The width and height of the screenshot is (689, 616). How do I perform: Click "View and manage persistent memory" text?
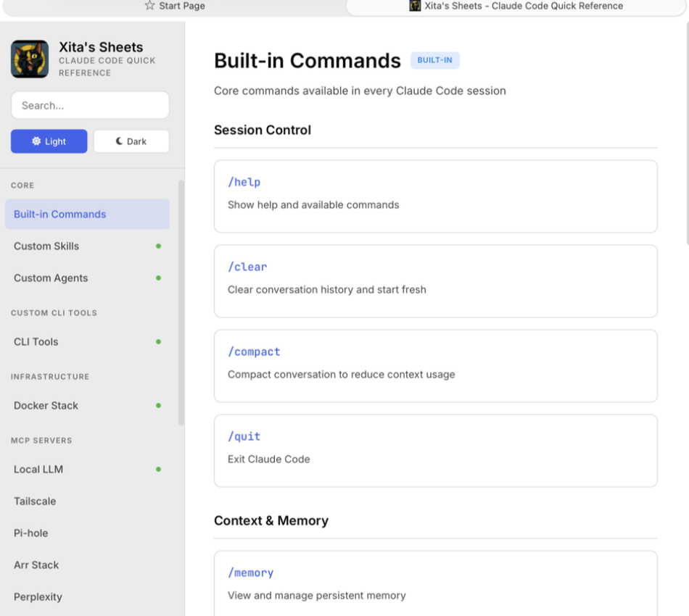coord(317,596)
